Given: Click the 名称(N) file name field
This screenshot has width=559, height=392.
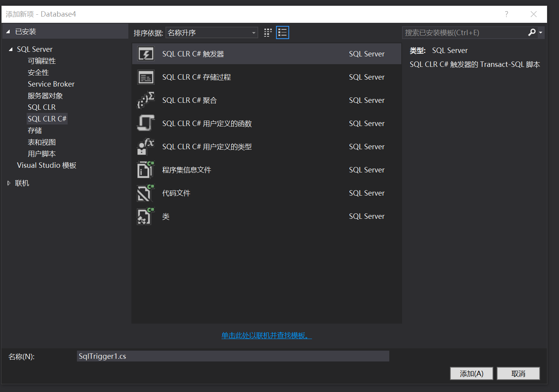Looking at the screenshot, I should [x=233, y=356].
